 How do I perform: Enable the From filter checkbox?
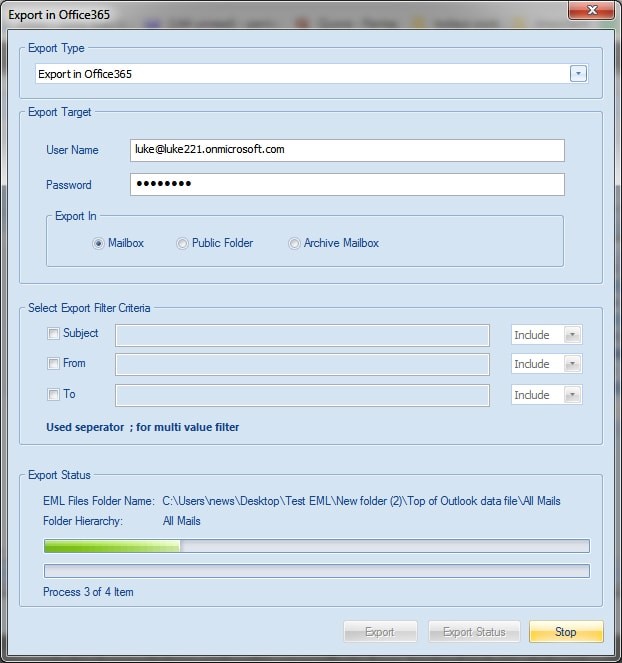tap(53, 363)
